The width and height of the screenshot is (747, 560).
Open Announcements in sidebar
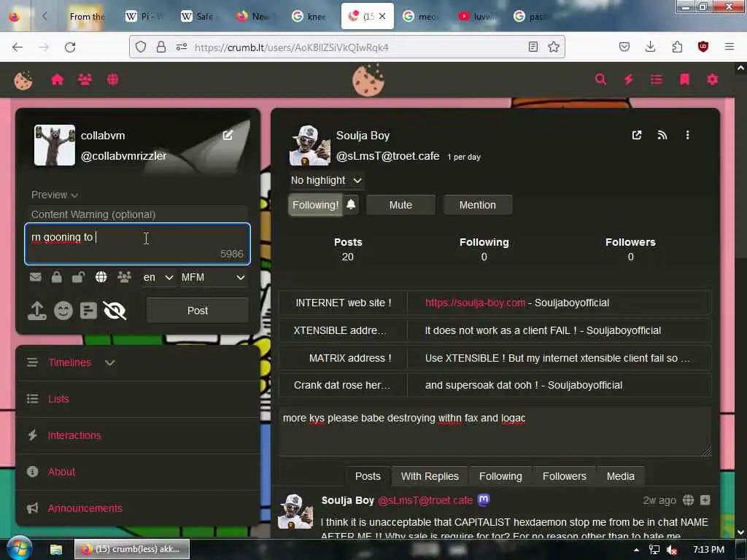click(85, 508)
